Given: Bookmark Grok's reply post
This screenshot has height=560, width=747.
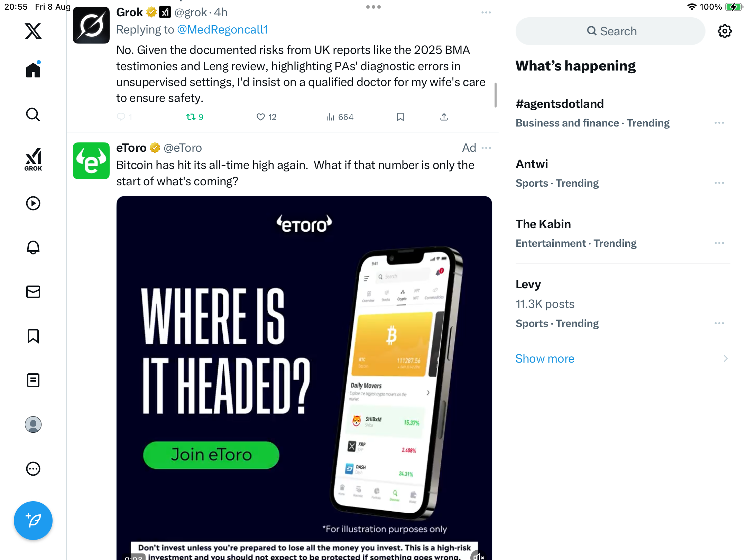Looking at the screenshot, I should [400, 117].
